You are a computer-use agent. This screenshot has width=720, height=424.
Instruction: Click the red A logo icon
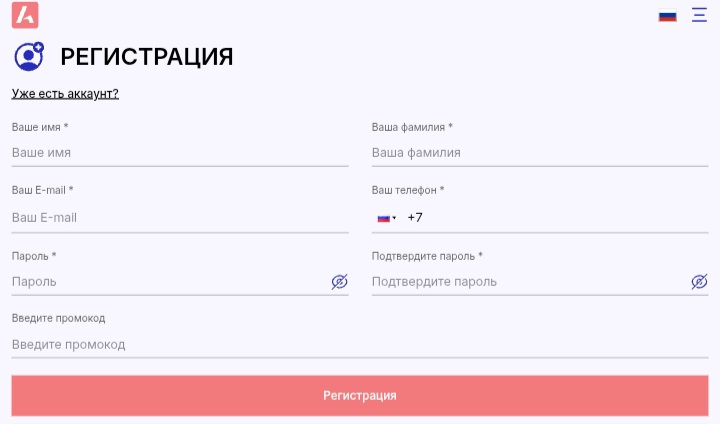[x=26, y=15]
